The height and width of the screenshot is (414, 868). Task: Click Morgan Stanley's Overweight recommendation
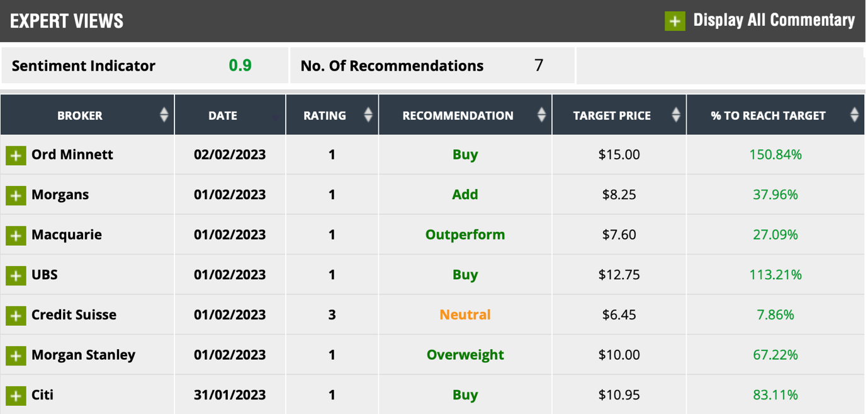[465, 355]
